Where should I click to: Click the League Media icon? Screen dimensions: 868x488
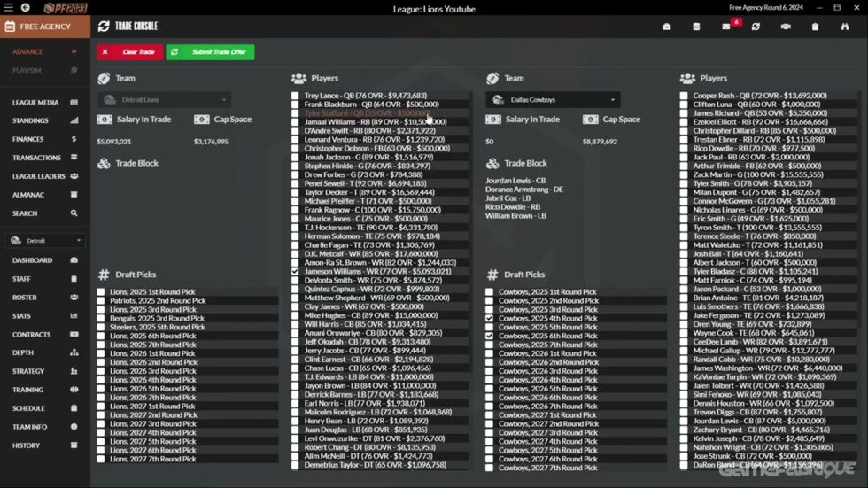[x=74, y=103]
